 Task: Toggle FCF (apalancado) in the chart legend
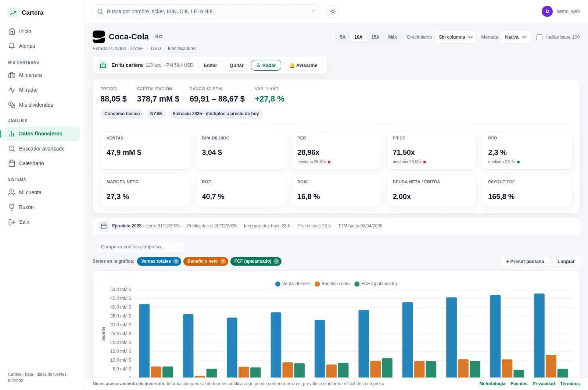(376, 284)
